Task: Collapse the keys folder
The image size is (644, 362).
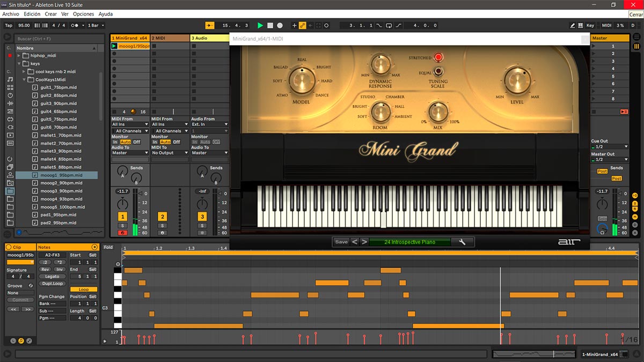Action: pyautogui.click(x=19, y=63)
